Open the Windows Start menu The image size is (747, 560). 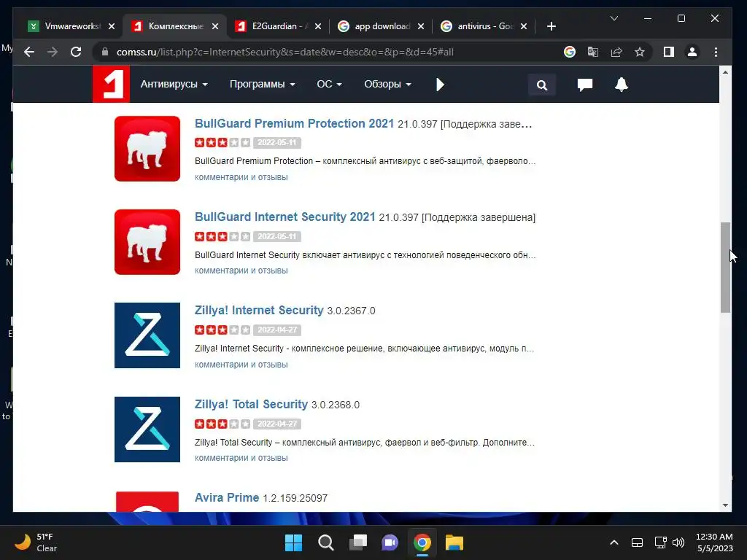293,542
